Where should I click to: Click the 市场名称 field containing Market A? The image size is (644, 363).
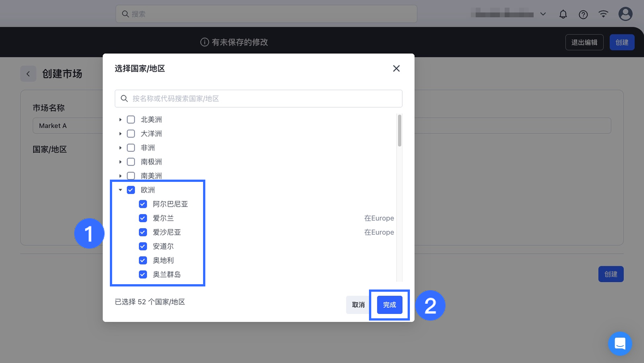pyautogui.click(x=322, y=125)
